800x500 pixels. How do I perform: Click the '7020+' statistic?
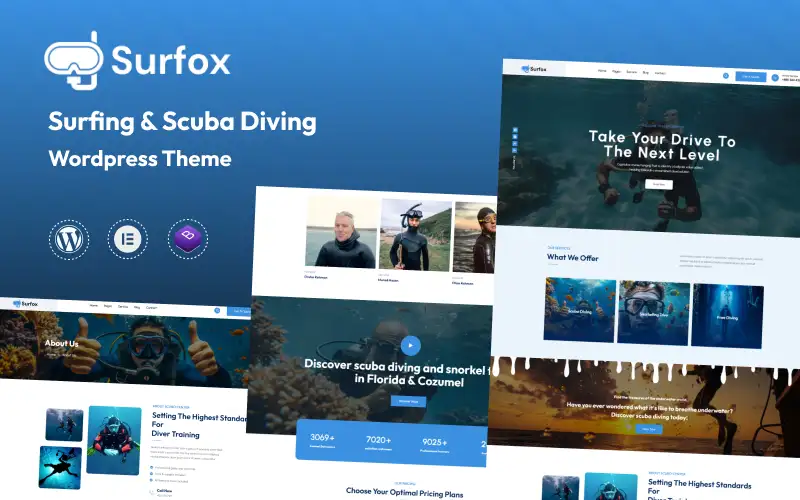pyautogui.click(x=378, y=440)
